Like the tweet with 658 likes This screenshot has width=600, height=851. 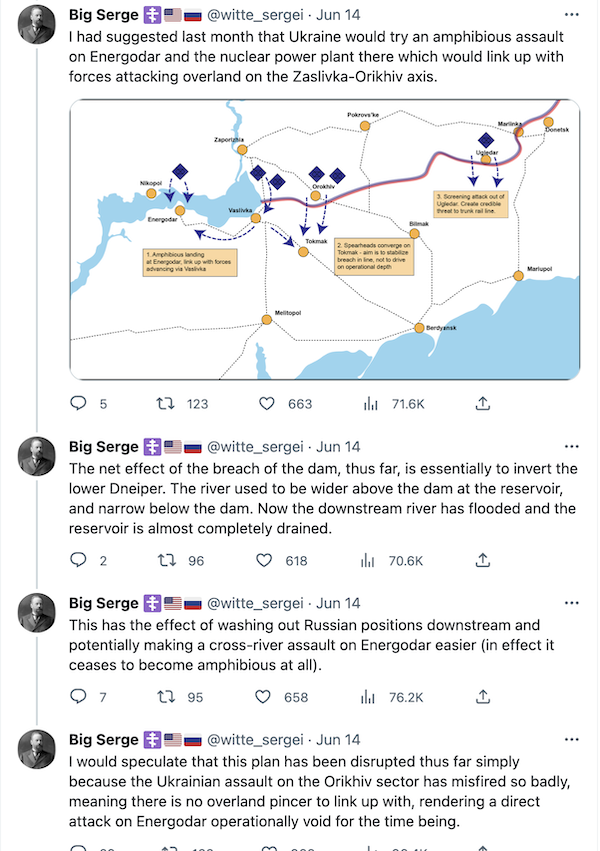[x=267, y=697]
